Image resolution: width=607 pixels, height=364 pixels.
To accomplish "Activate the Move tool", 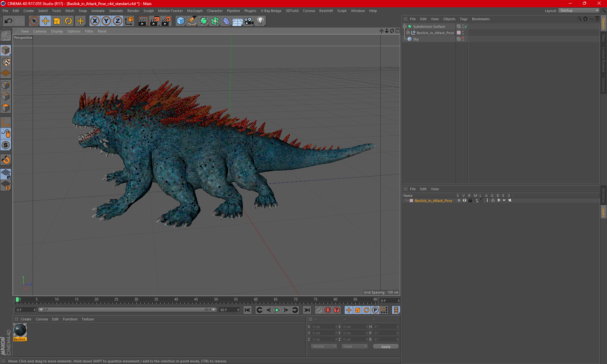I will point(46,21).
